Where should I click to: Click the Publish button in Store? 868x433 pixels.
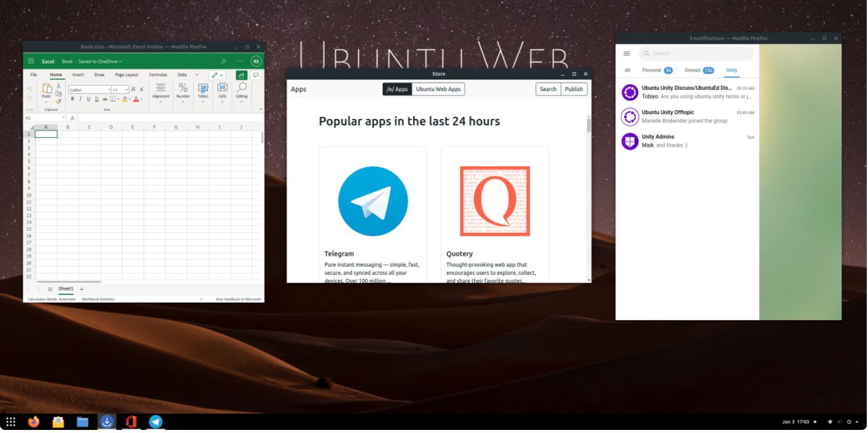[x=574, y=89]
